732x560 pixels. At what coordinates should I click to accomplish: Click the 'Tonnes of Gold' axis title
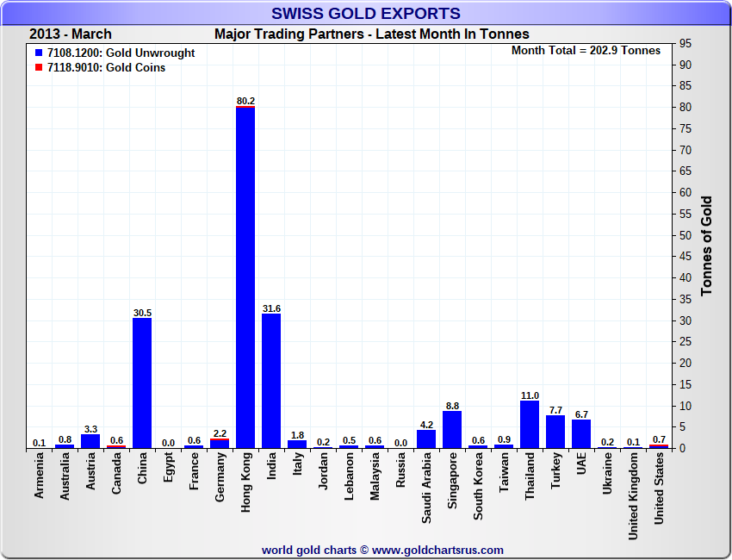point(706,246)
